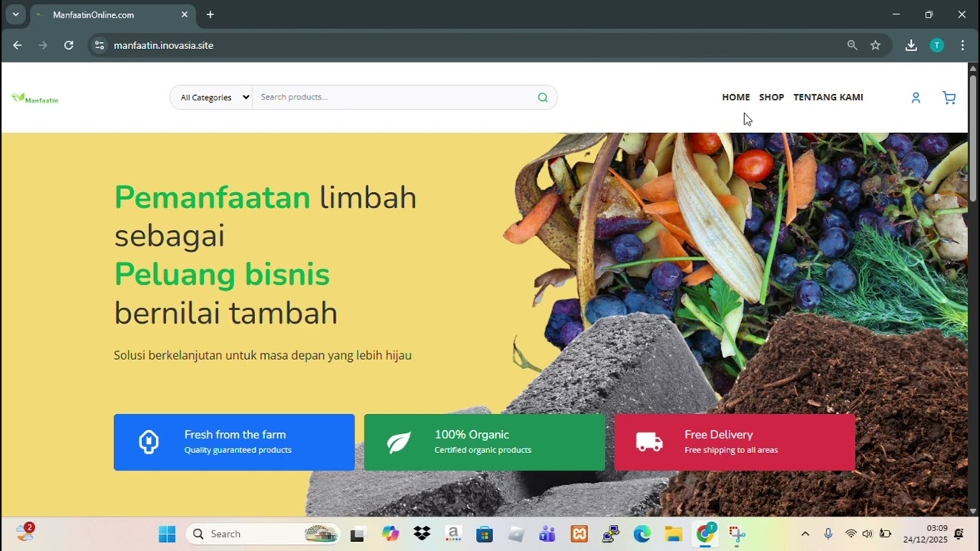Open Amazon from the taskbar

pyautogui.click(x=452, y=534)
